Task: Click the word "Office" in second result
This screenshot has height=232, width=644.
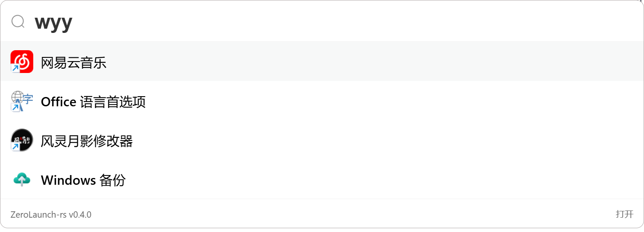Action: [59, 102]
